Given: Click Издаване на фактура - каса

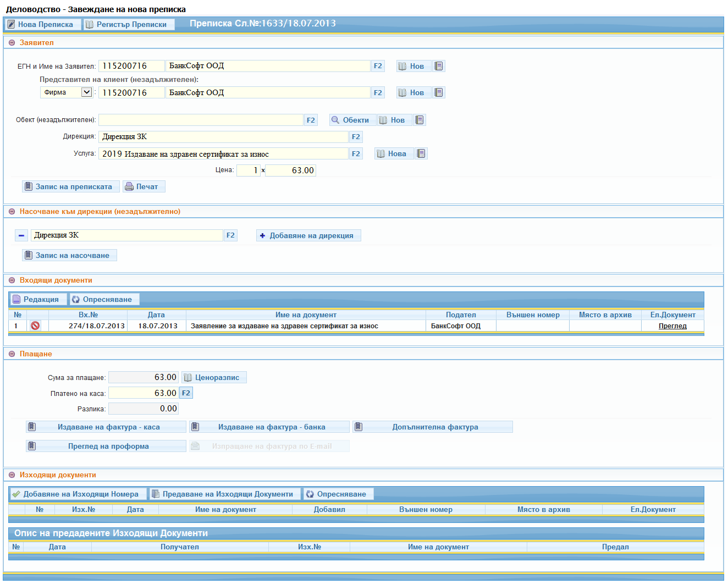Looking at the screenshot, I should tap(106, 427).
